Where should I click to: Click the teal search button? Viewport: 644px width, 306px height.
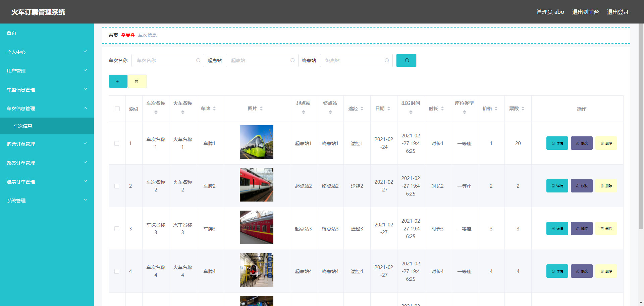406,60
